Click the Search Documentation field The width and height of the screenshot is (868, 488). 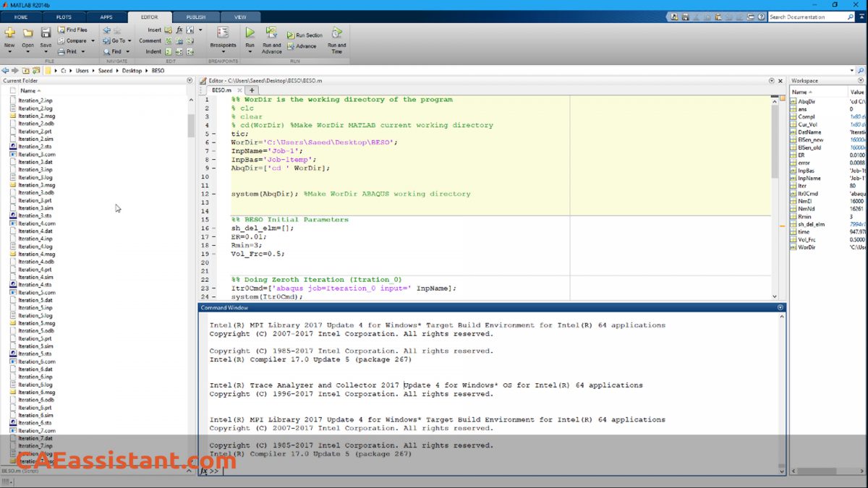[x=812, y=16]
